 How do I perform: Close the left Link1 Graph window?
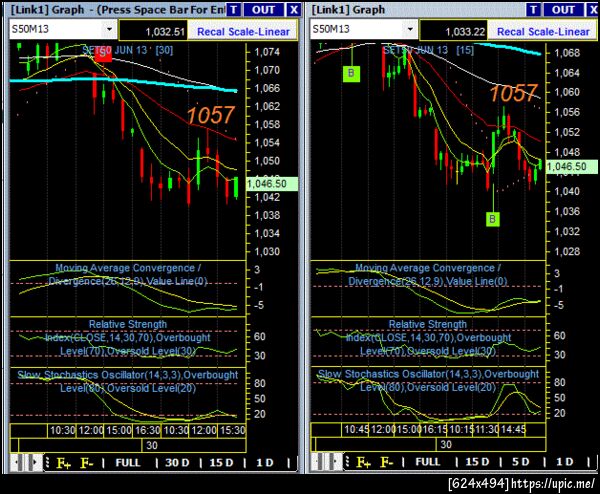[293, 10]
